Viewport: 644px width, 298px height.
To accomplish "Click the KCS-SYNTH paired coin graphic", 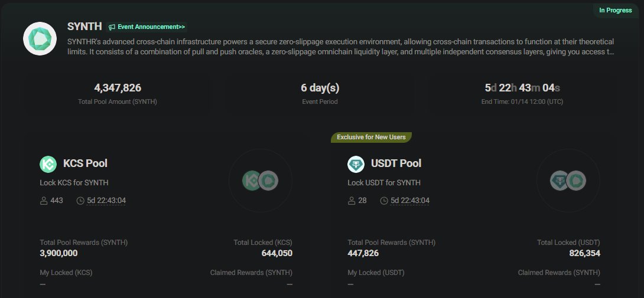I will (x=261, y=181).
